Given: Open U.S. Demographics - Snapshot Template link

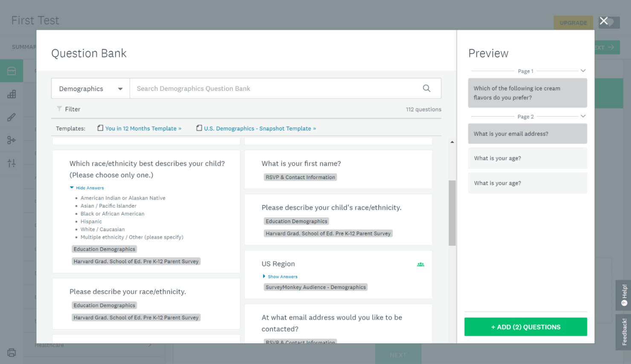Looking at the screenshot, I should pos(260,128).
